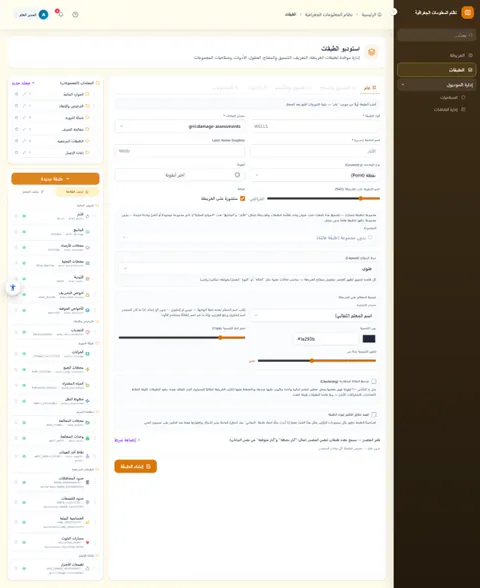
Task: Toggle green status dot of حدود المحافظات layer
Action: (x=24, y=482)
